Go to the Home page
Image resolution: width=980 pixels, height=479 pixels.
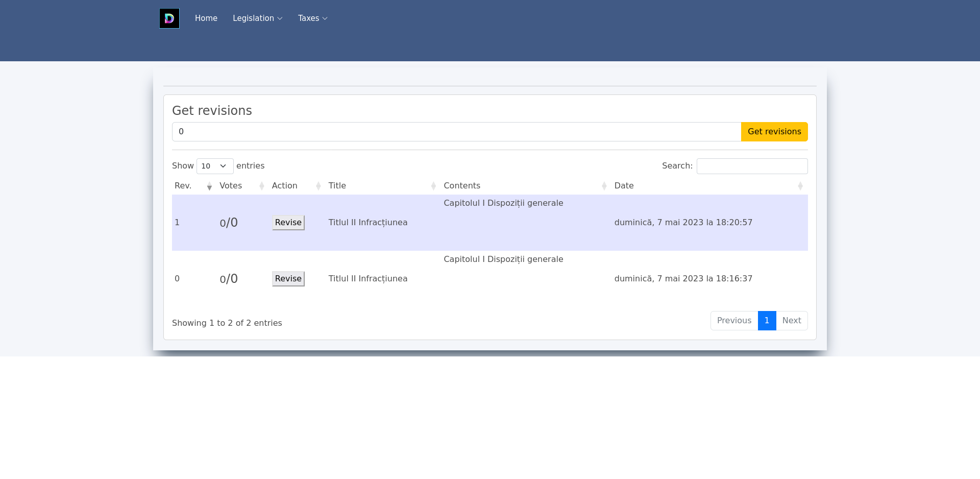[206, 18]
